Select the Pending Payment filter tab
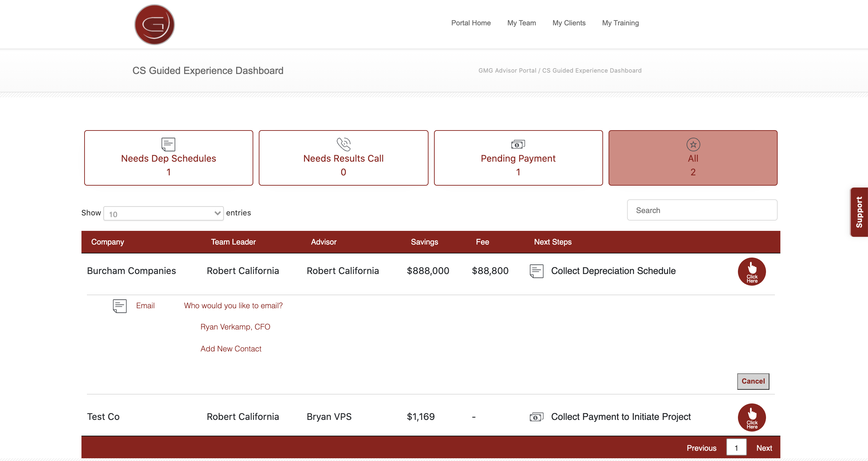 pos(518,158)
